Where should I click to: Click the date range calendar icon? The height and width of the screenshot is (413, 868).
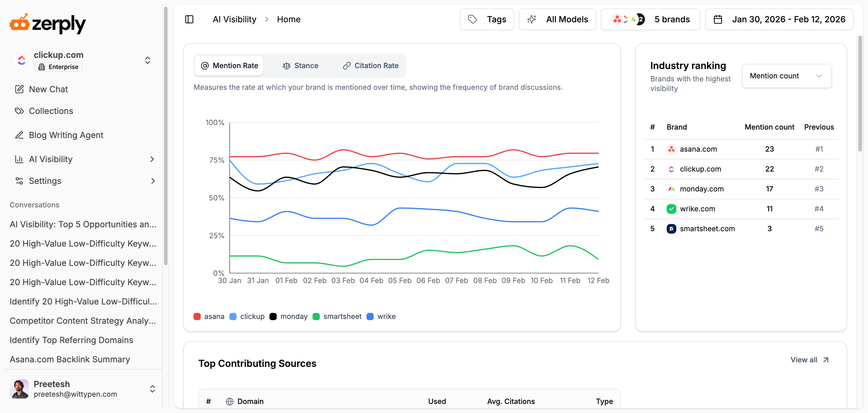click(718, 19)
